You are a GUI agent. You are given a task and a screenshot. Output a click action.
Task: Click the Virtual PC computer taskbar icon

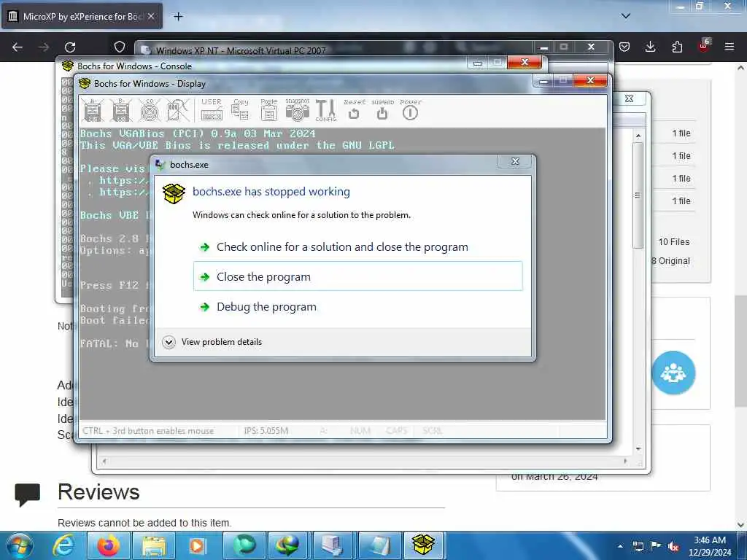click(x=334, y=545)
